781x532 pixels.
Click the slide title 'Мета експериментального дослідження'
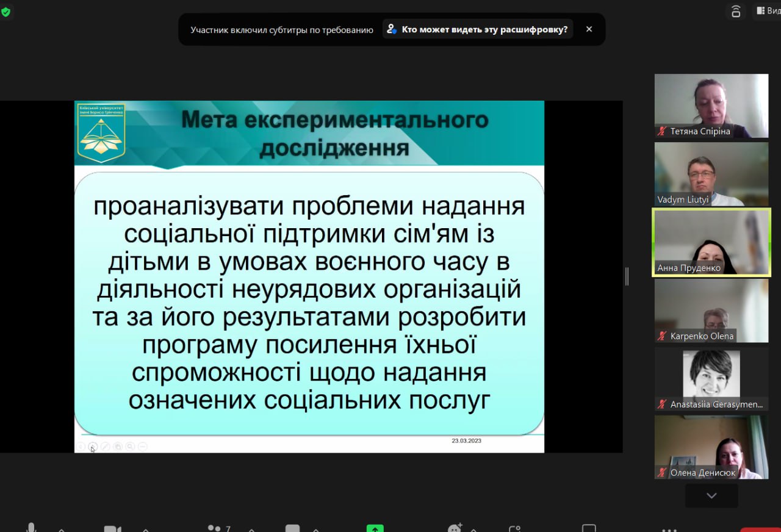(334, 134)
